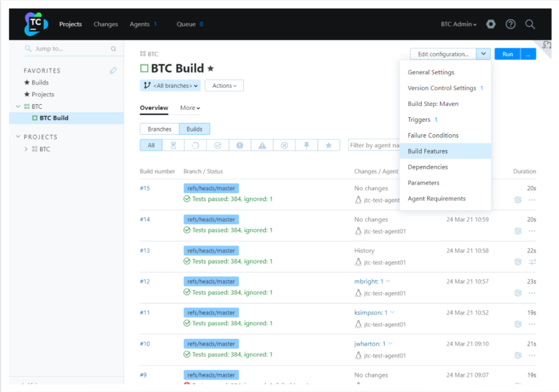
Task: Click the Jump to search field
Action: (70, 49)
